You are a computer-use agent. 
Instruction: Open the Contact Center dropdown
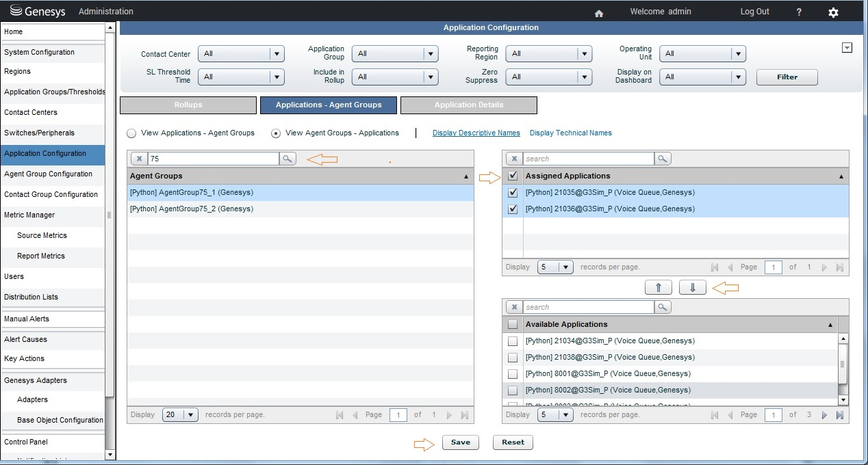pyautogui.click(x=241, y=54)
